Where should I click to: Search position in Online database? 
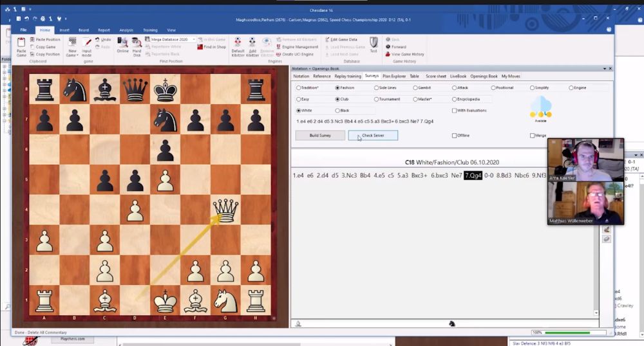click(122, 42)
